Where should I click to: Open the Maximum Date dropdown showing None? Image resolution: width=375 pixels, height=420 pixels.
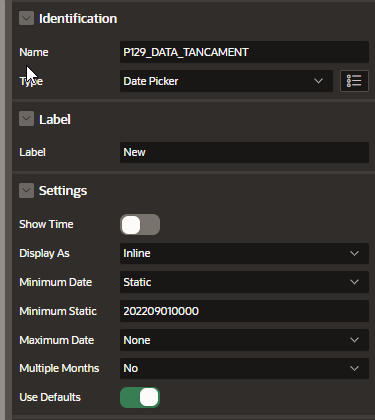click(x=244, y=340)
